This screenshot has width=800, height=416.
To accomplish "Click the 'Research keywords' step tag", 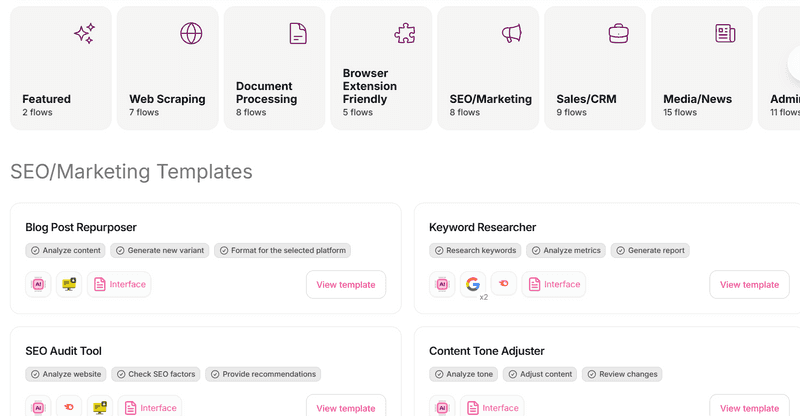I will pos(475,251).
